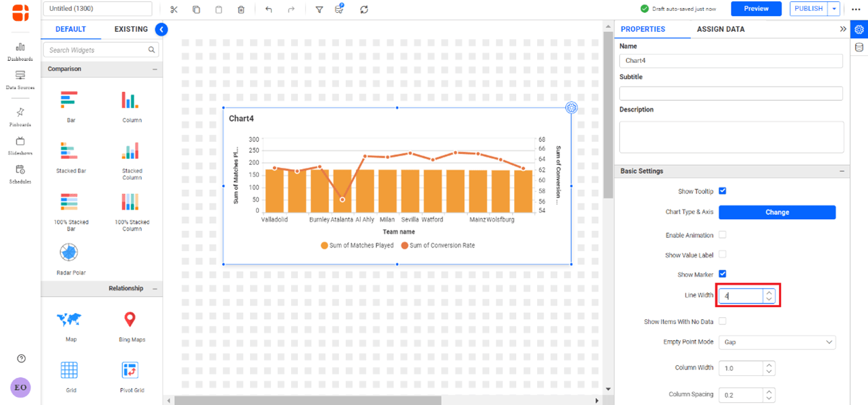Select the Bar chart widget

(x=71, y=107)
